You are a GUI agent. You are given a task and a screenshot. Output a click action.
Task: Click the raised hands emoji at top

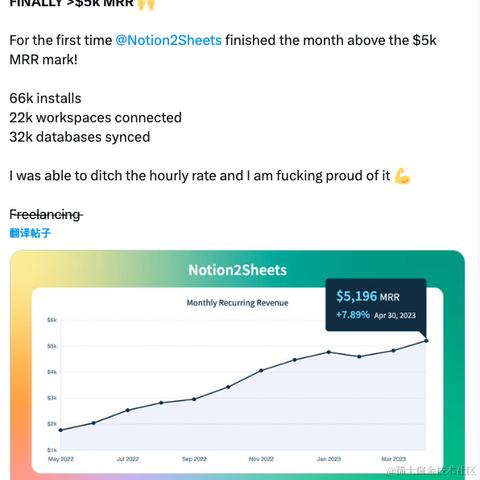[x=146, y=4]
